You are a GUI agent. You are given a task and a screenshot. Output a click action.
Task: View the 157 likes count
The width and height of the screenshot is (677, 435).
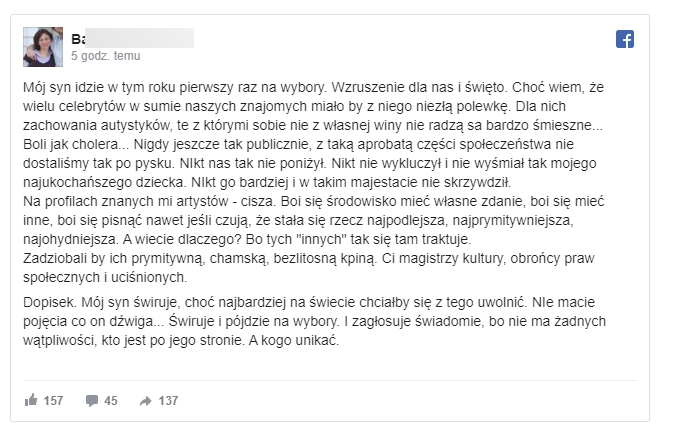coord(53,400)
